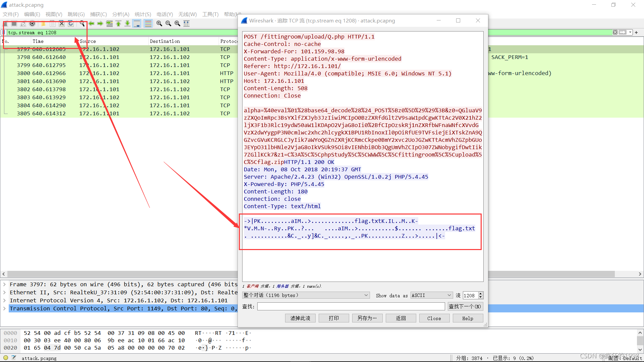644x362 pixels.
Task: Open the 分析(A) menu
Action: pyautogui.click(x=121, y=14)
